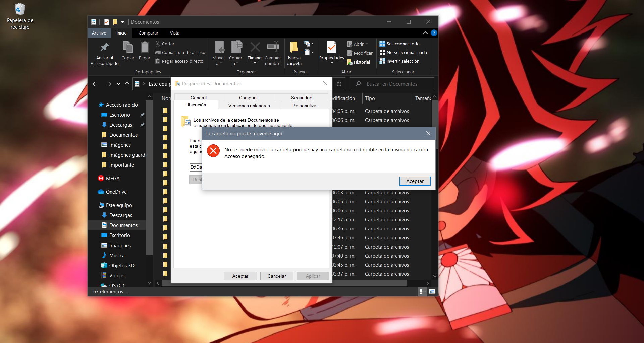Click the Buscar en Documentos search box
644x343 pixels.
pyautogui.click(x=392, y=84)
